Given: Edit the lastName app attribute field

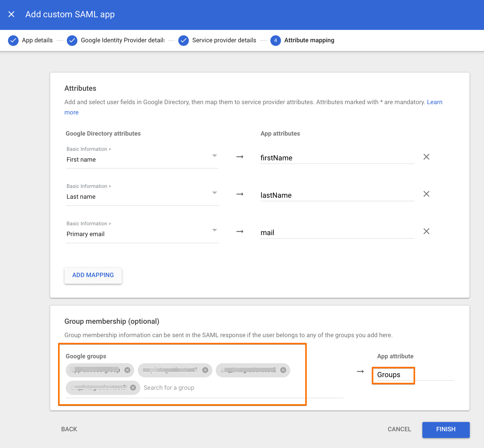Looking at the screenshot, I should tap(337, 195).
